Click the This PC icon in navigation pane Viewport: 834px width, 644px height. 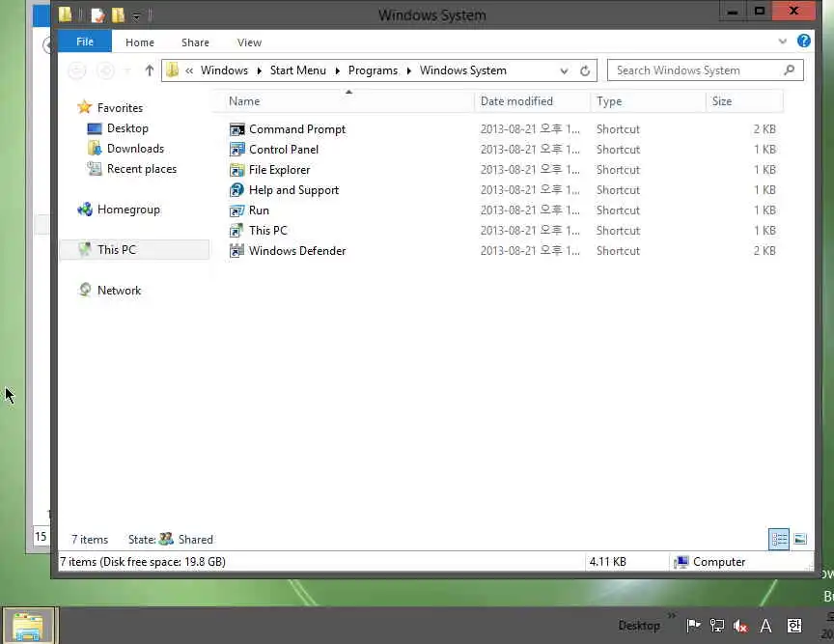pos(85,249)
